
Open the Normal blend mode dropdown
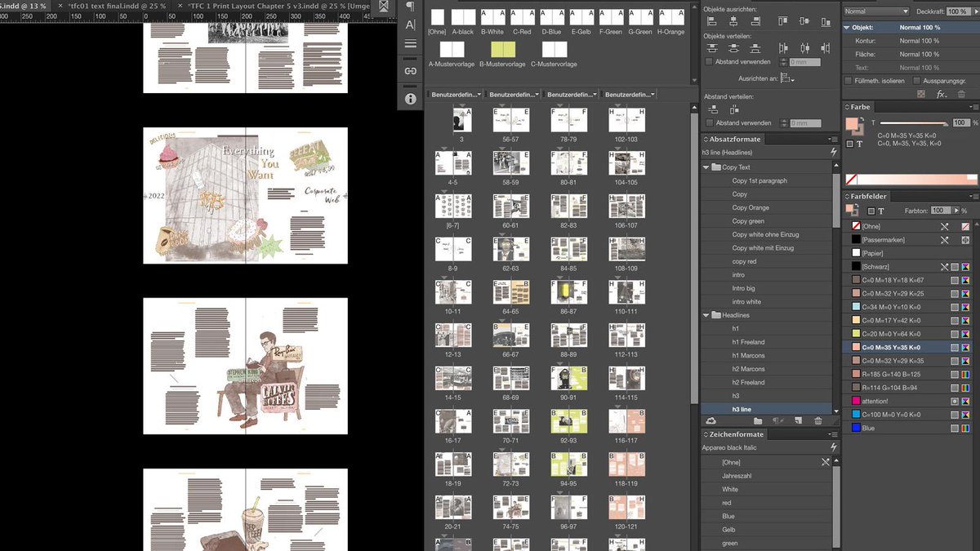point(875,11)
